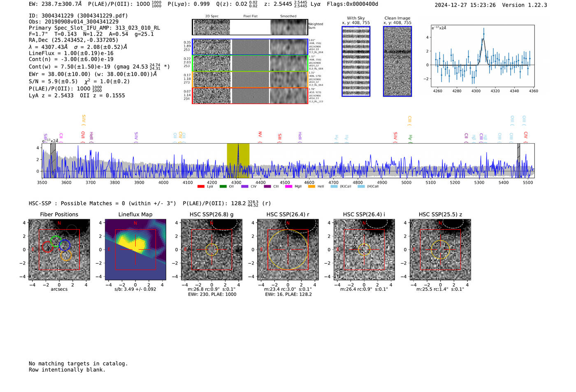The width and height of the screenshot is (576, 392).
Task: Click the red Lyα legend swatch
Action: [201, 186]
